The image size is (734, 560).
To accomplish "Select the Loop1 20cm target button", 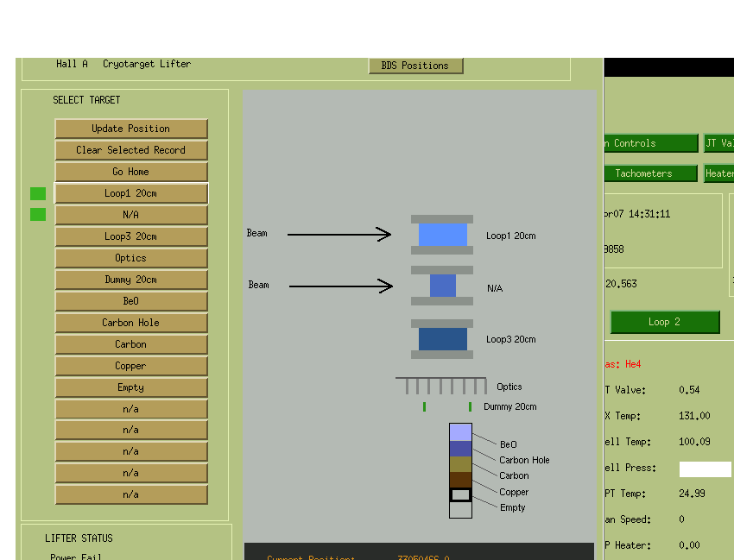I will click(x=131, y=193).
